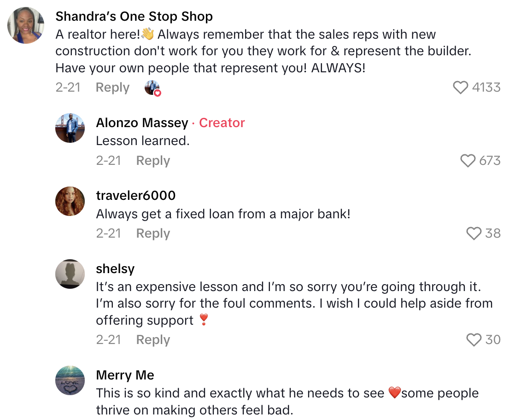The width and height of the screenshot is (515, 420).
Task: Open shelsy's profile avatar
Action: tap(70, 274)
